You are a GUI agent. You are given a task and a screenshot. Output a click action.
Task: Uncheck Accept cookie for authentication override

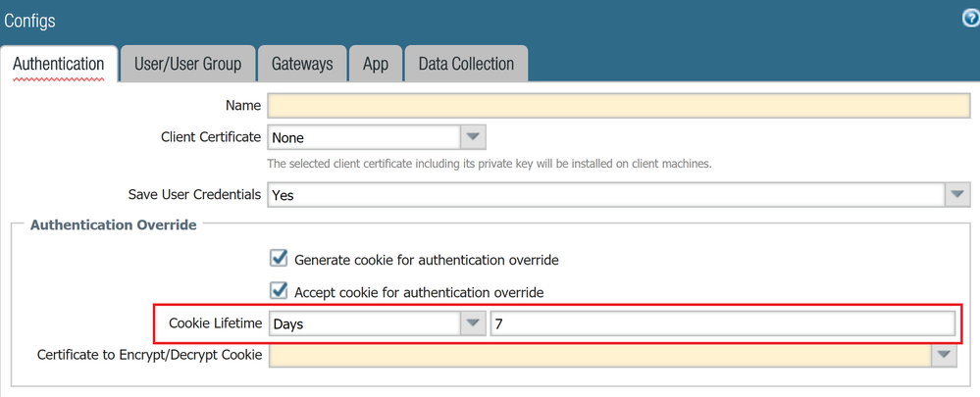coord(279,291)
